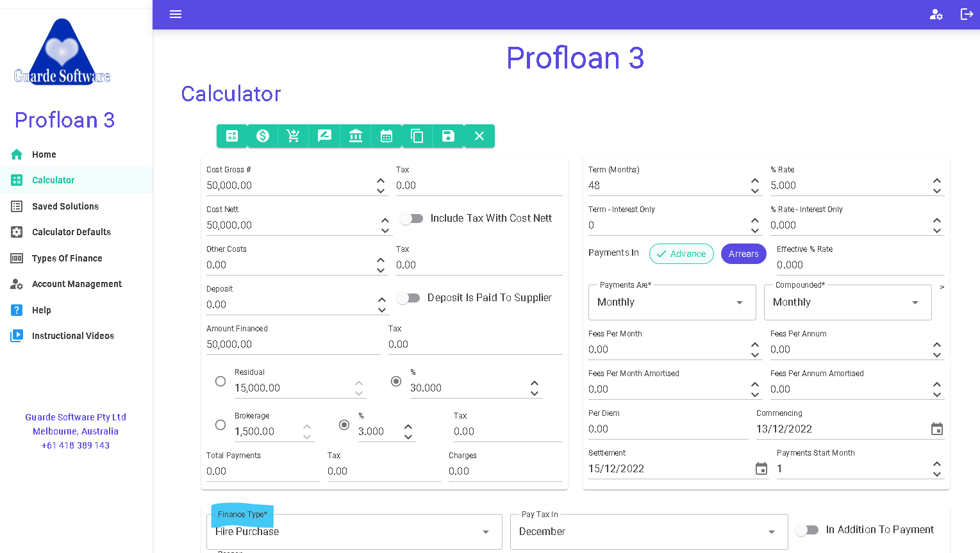Click the Per Diem input field

(x=669, y=429)
